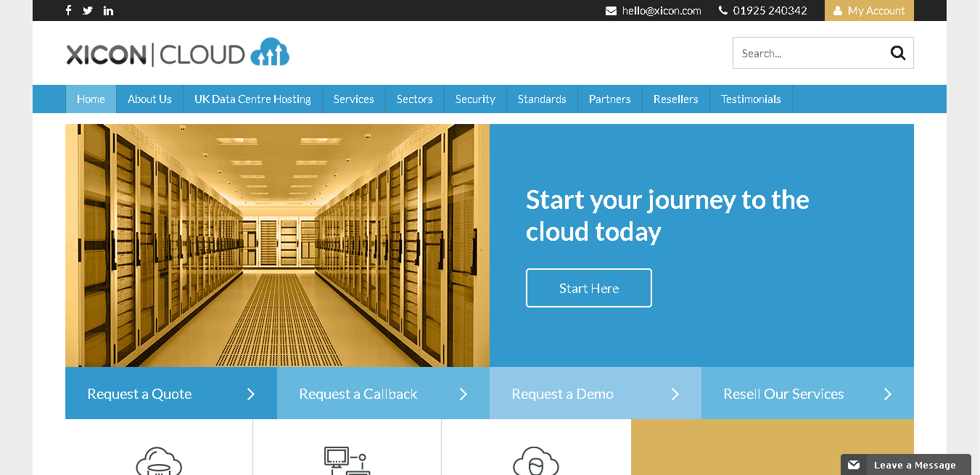
Task: Click the Xicon Cloud logo
Action: 178,53
